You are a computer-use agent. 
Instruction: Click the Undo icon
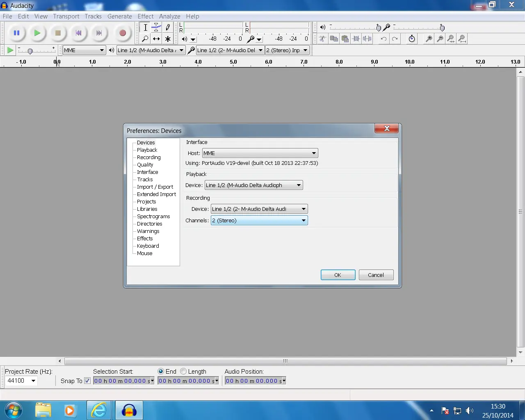[383, 39]
